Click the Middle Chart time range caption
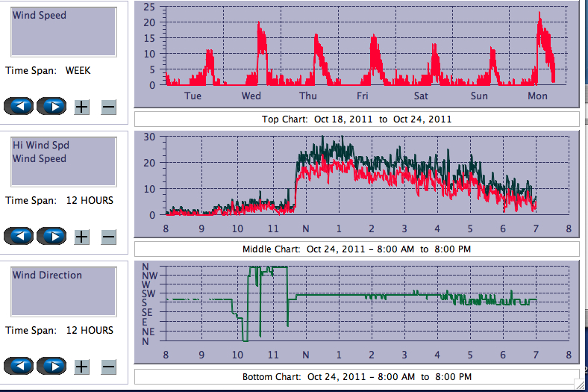Image resolution: width=588 pixels, height=392 pixels. click(x=357, y=249)
